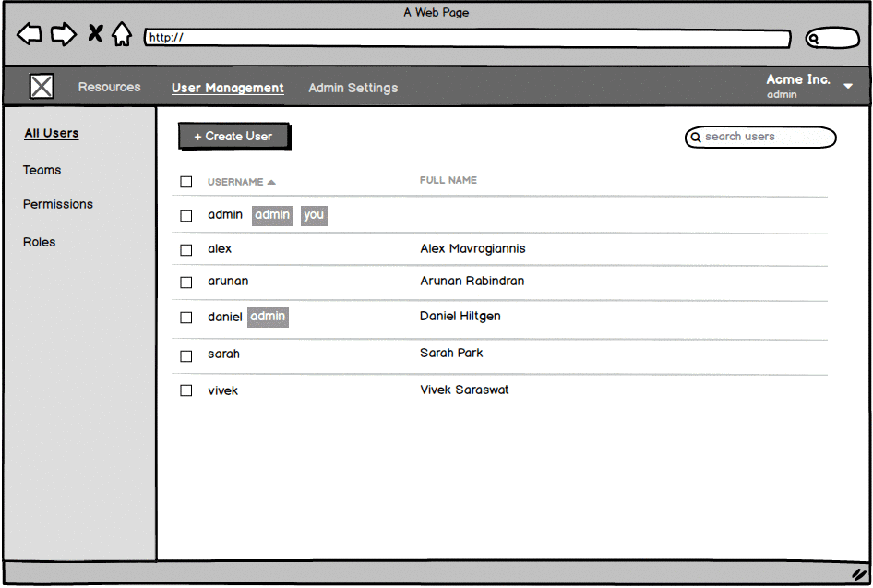Check the sarah user checkbox
The image size is (873, 588).
186,355
